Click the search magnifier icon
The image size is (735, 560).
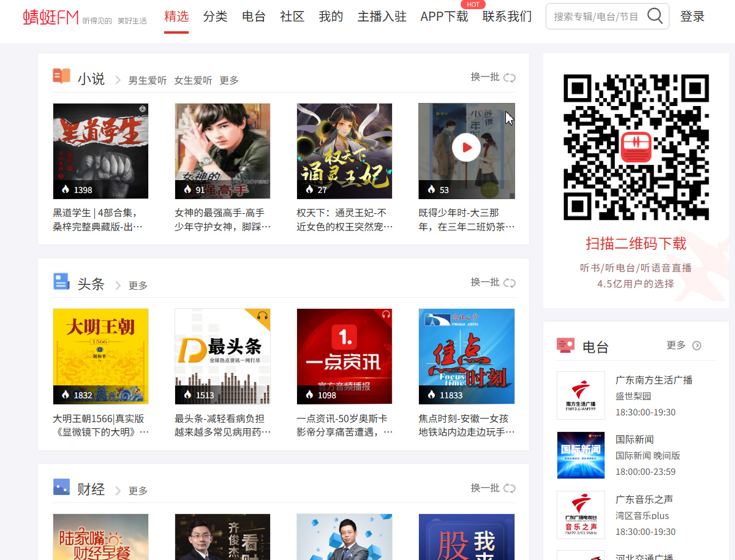point(655,17)
